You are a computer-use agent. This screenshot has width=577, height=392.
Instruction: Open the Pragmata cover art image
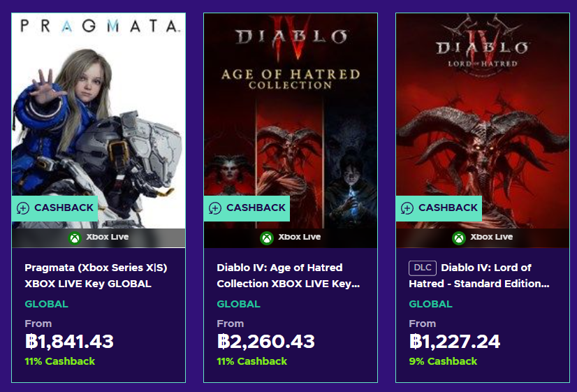coord(98,112)
